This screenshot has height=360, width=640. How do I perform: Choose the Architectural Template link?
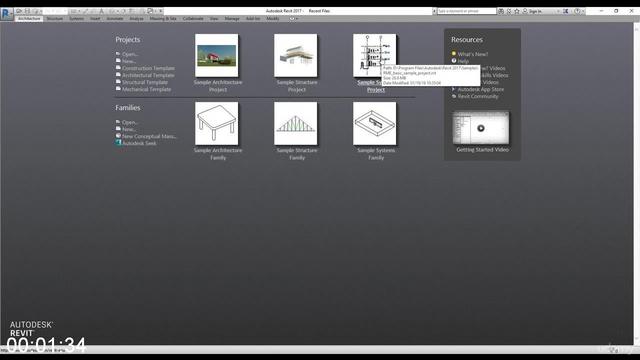148,75
